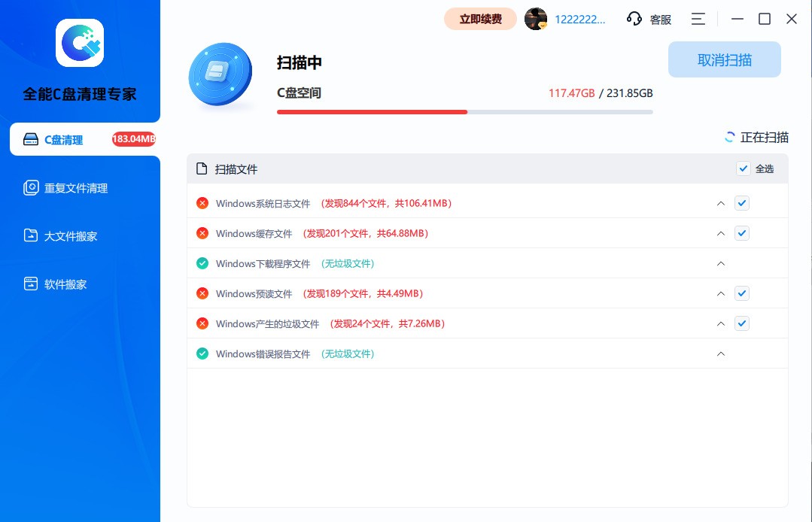
Task: Collapse the Windows产生的垃圾文件 row chevron
Action: click(x=721, y=323)
